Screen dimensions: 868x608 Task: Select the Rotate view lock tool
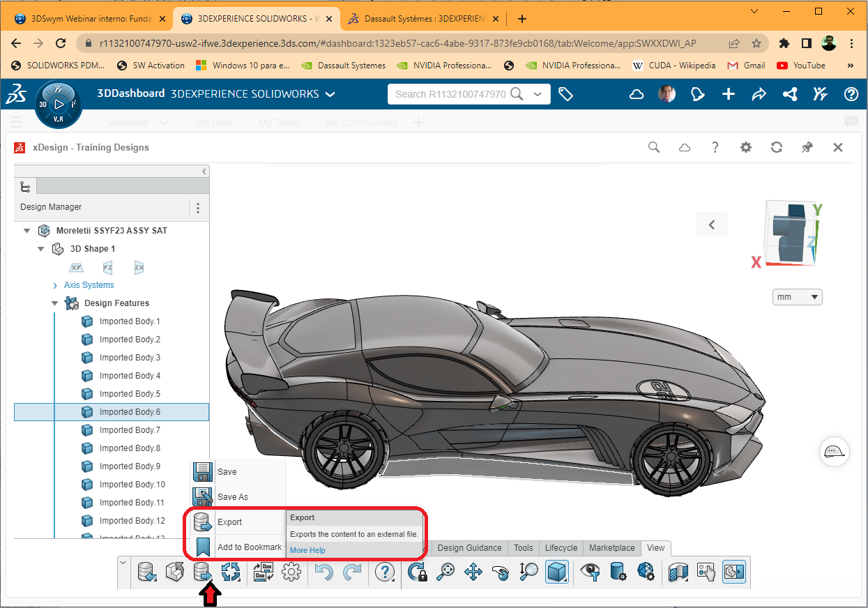pos(417,572)
